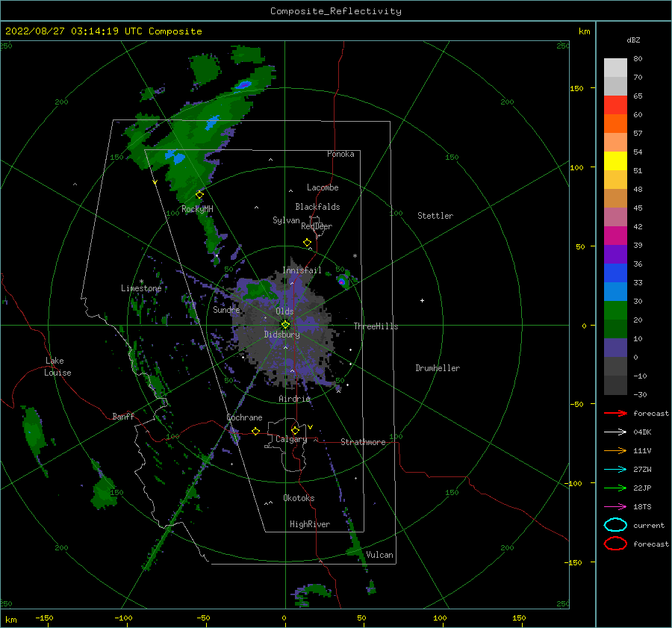The height and width of the screenshot is (628, 672).
Task: Click the Drumheller city label
Action: 438,368
